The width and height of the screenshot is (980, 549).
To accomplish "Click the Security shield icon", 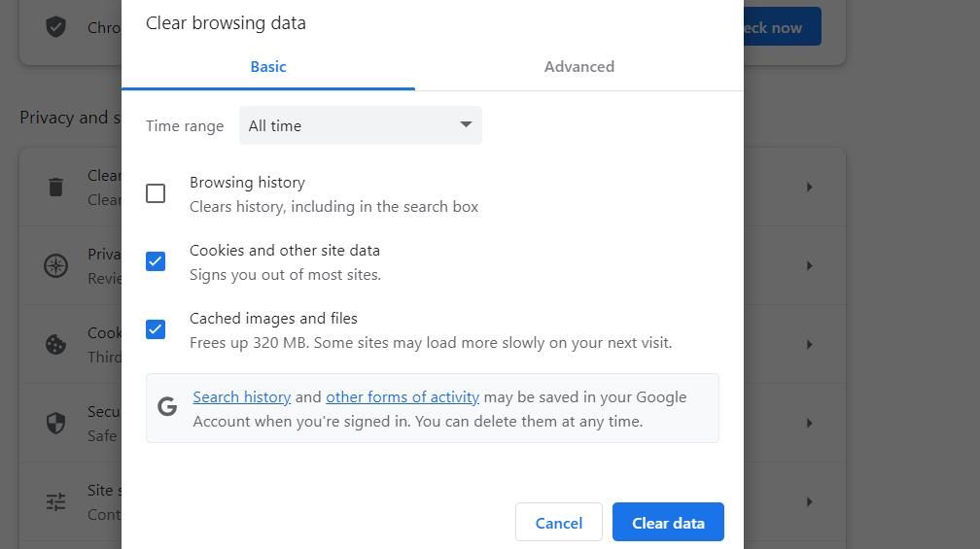I will [56, 423].
